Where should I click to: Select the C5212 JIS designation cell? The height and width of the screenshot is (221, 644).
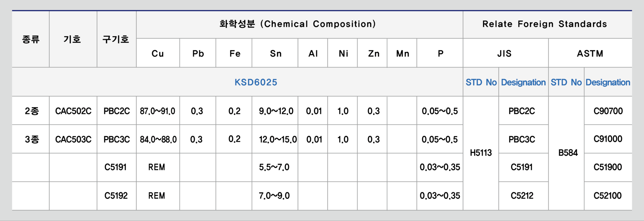point(522,195)
